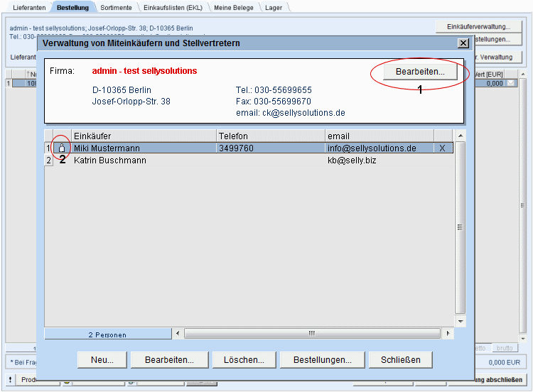Viewport: 533px width, 392px height.
Task: Click Löschen... to delete selected buyer
Action: click(x=243, y=360)
